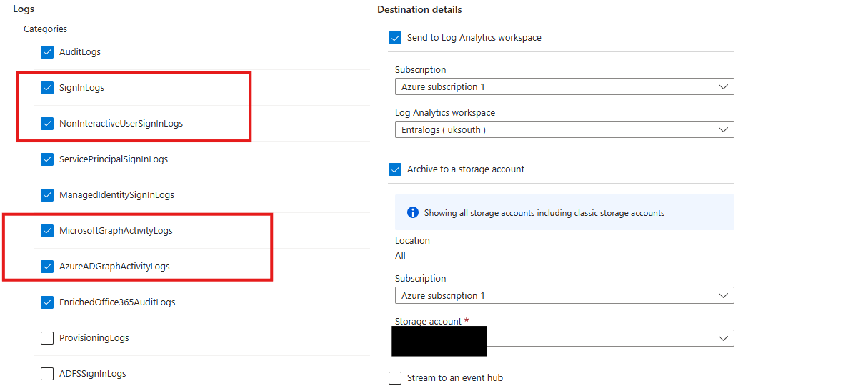The height and width of the screenshot is (391, 868).
Task: Open storage account Subscription dropdown
Action: pos(564,296)
